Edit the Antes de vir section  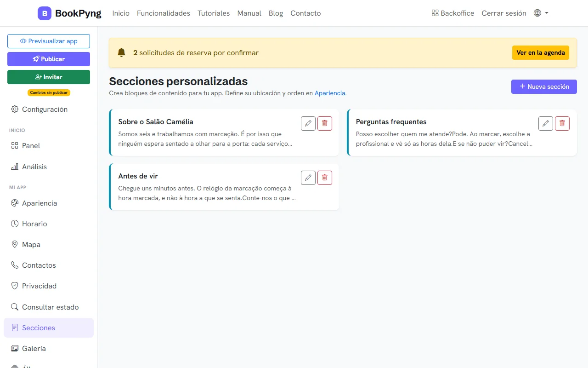308,178
